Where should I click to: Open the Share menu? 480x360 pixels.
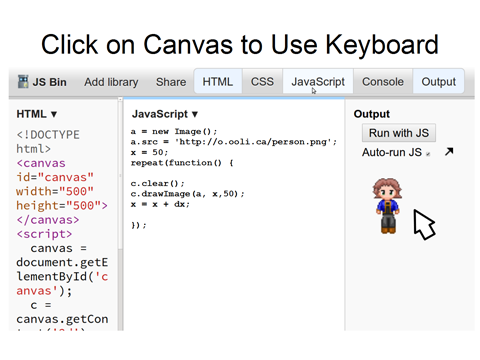[x=171, y=82]
